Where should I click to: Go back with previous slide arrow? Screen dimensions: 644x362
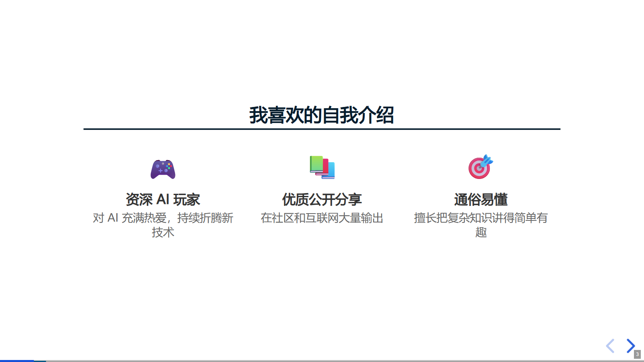(610, 346)
